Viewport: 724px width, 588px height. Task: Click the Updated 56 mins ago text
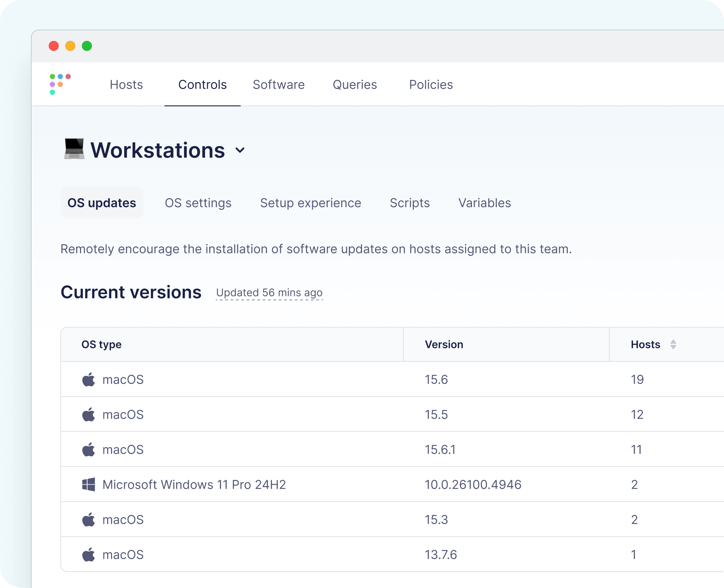coord(269,293)
